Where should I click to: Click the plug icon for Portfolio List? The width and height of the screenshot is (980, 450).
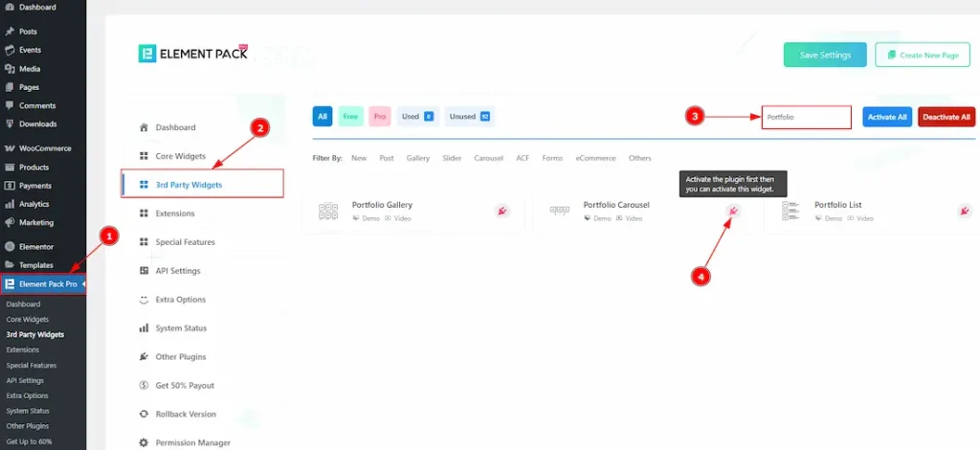pos(965,212)
